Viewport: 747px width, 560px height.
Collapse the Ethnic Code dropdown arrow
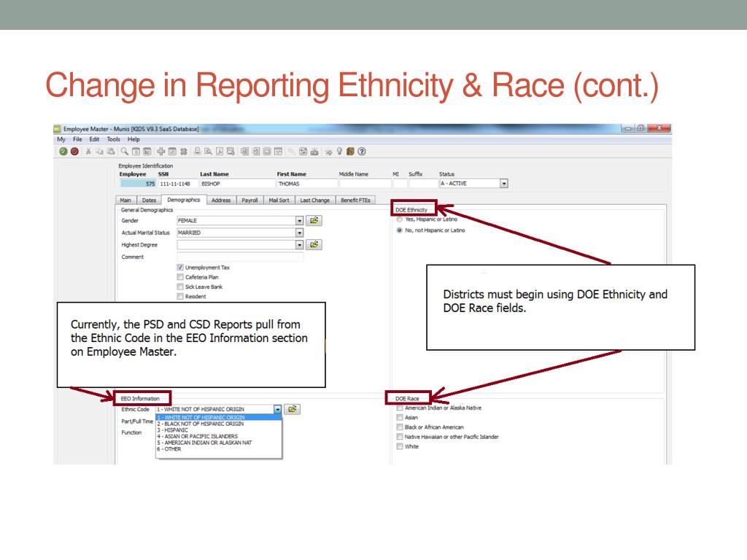pyautogui.click(x=277, y=409)
